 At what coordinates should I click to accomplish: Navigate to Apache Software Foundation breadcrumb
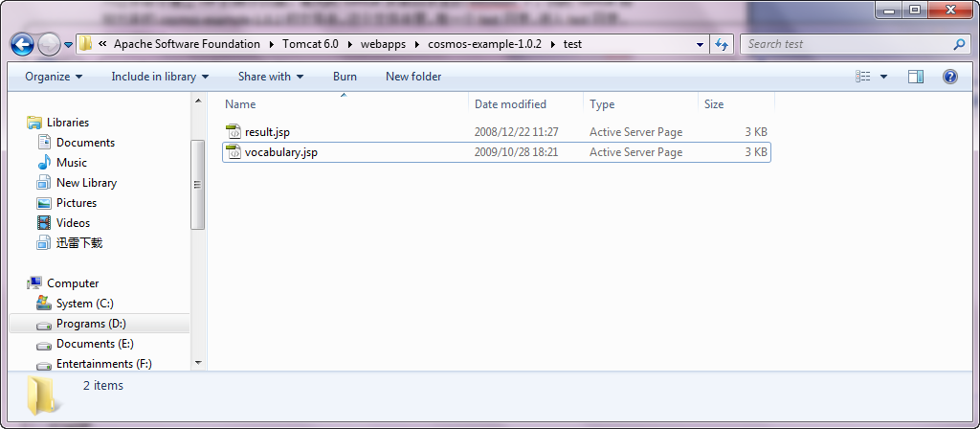187,44
